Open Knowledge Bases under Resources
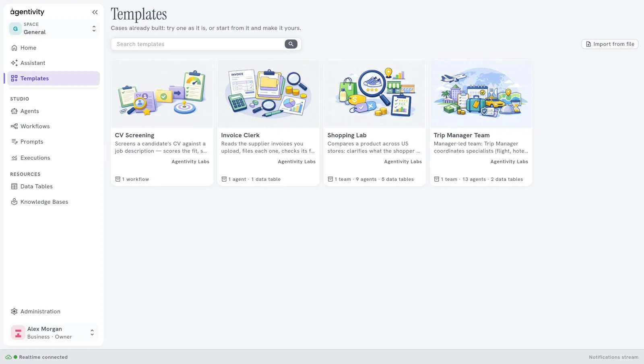Image resolution: width=644 pixels, height=364 pixels. (x=54, y=202)
